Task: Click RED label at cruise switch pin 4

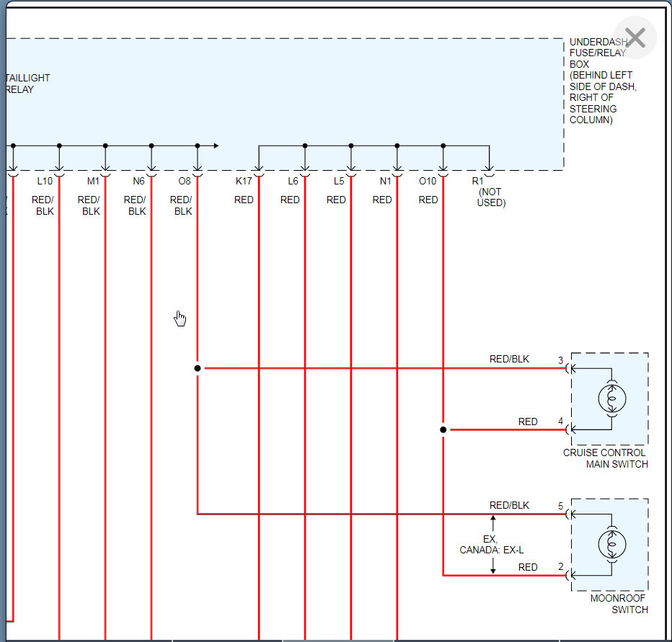Action: coord(528,422)
